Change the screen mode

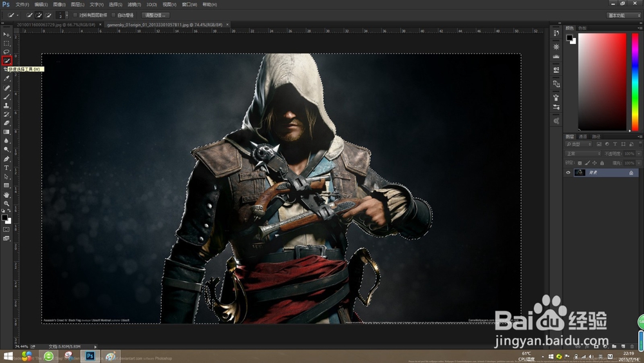[x=6, y=239]
